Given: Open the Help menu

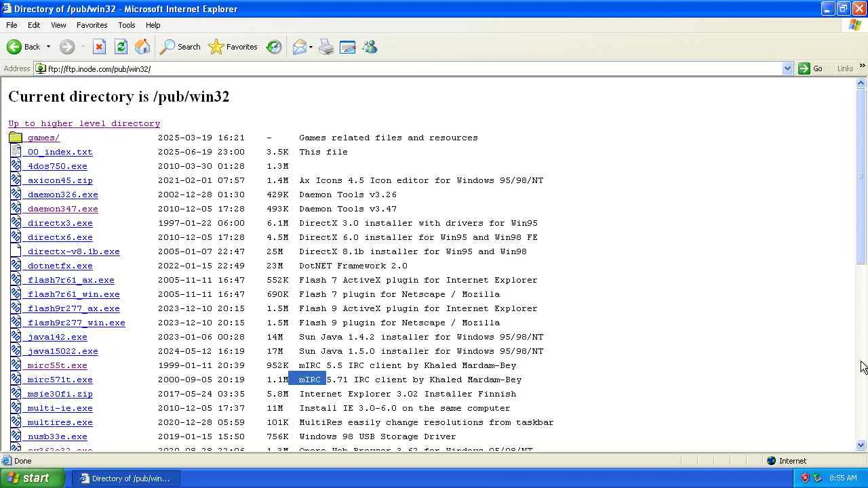Looking at the screenshot, I should coord(153,25).
